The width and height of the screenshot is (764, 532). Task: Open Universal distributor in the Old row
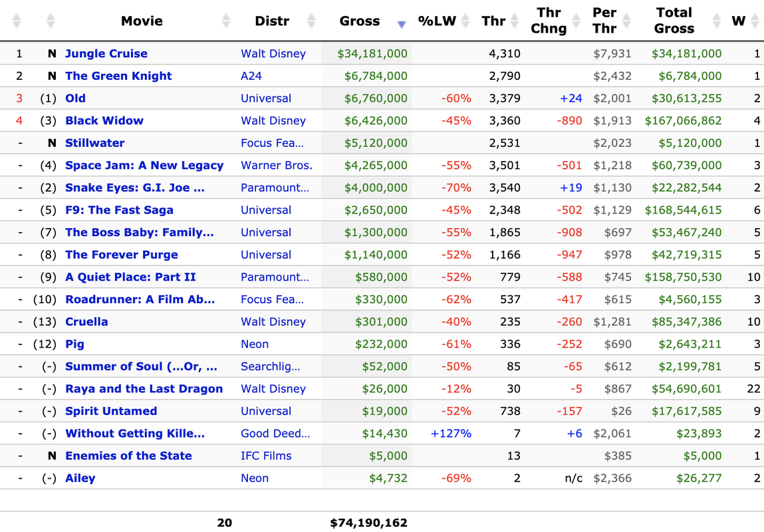[266, 98]
